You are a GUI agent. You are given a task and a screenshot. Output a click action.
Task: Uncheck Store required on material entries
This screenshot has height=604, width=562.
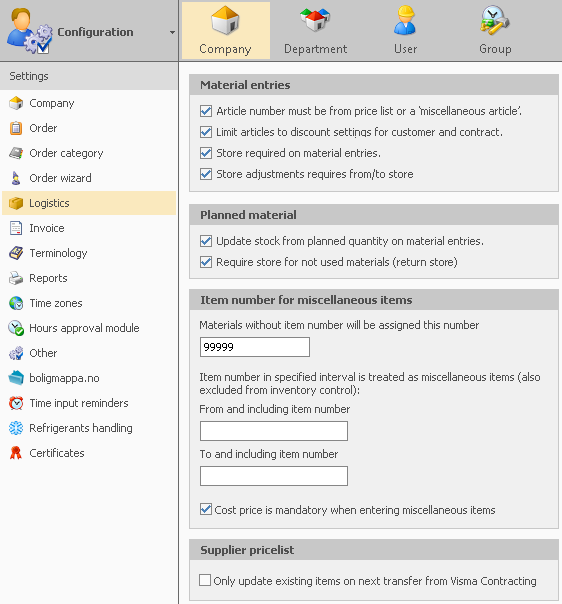click(x=206, y=153)
